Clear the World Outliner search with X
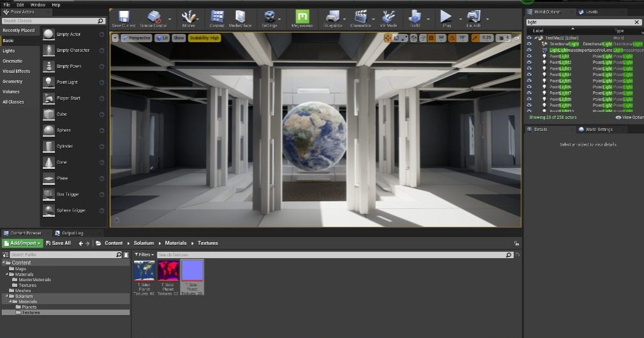The width and height of the screenshot is (644, 338). [x=636, y=22]
